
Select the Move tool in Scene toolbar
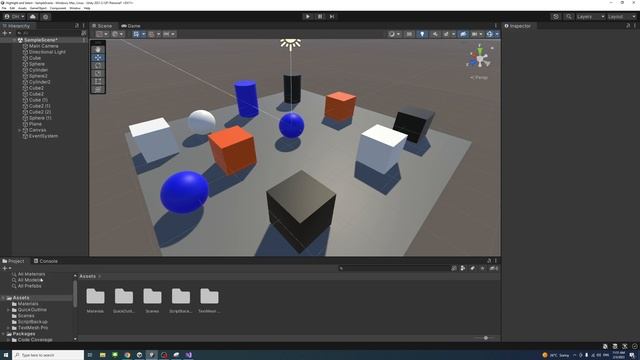(98, 58)
